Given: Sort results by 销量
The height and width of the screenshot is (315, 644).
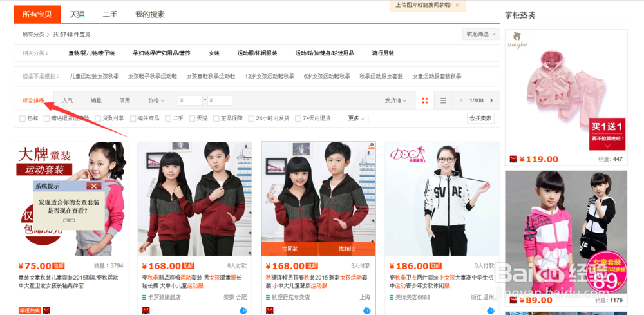Looking at the screenshot, I should tap(96, 100).
